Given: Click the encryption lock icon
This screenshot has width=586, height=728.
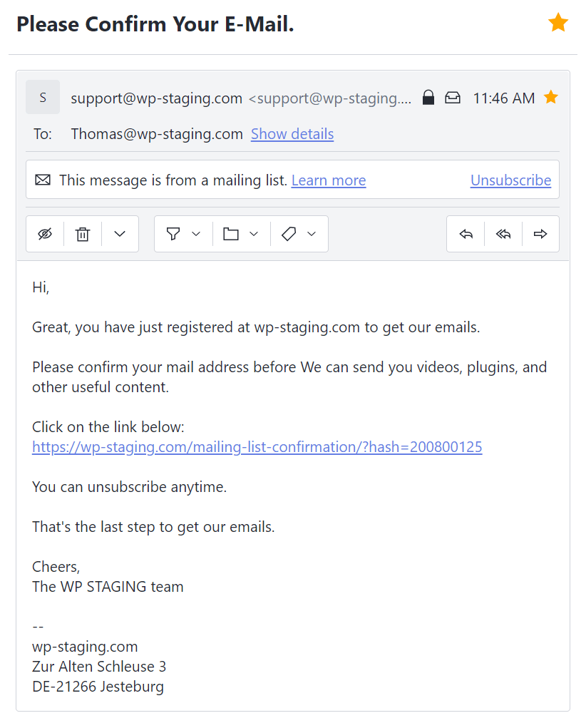Looking at the screenshot, I should click(428, 98).
